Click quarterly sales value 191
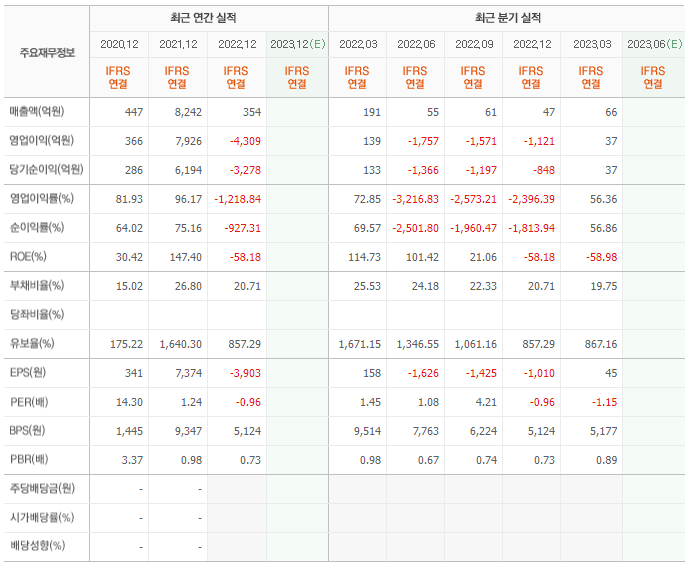The image size is (690, 567). (x=372, y=113)
